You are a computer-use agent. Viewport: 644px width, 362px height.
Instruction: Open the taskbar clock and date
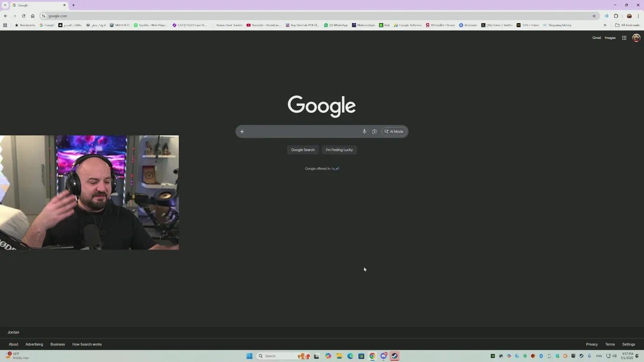tap(627, 356)
